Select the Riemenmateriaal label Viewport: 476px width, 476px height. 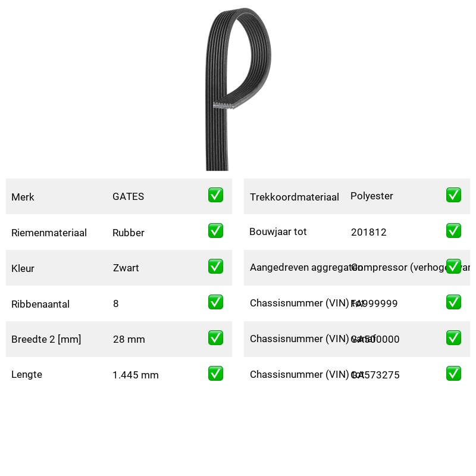[x=49, y=233]
